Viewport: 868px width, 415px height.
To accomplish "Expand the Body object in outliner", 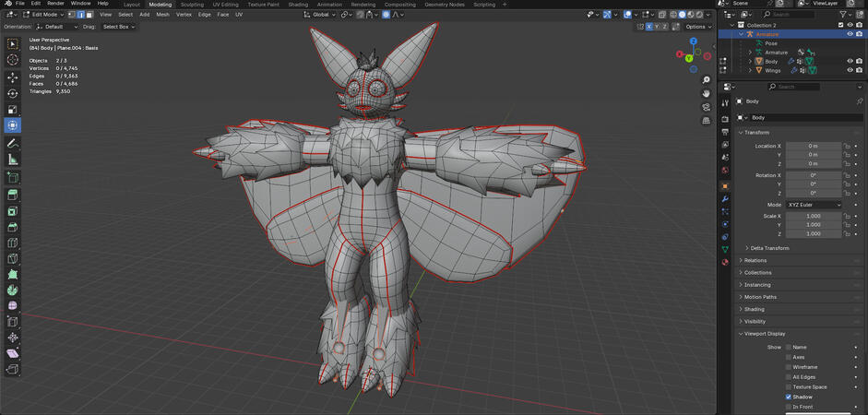I will pos(750,62).
